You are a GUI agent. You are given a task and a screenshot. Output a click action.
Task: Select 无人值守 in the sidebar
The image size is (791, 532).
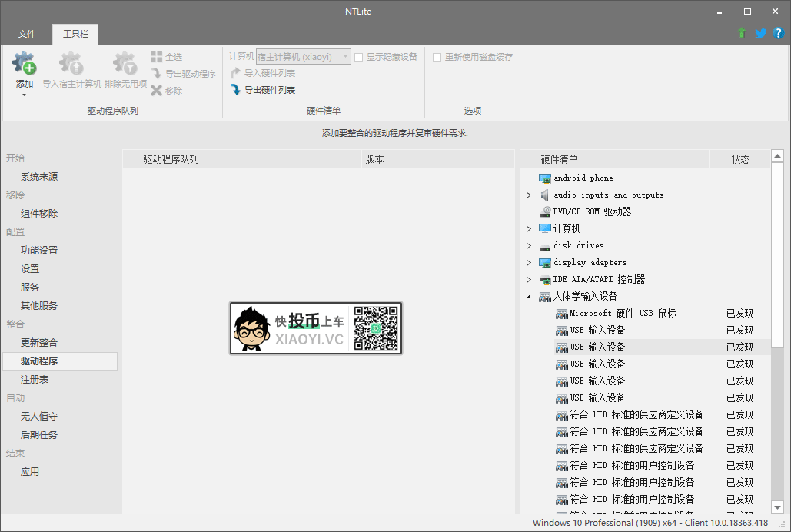pos(39,417)
